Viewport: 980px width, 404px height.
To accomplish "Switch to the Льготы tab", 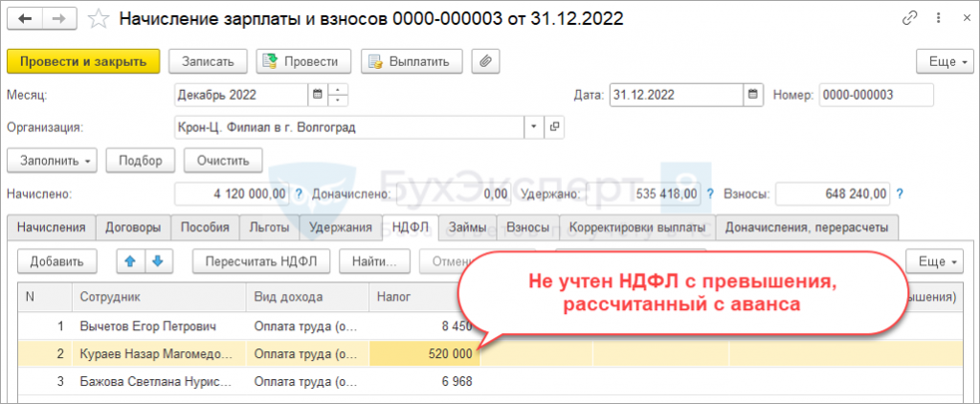I will tap(269, 227).
